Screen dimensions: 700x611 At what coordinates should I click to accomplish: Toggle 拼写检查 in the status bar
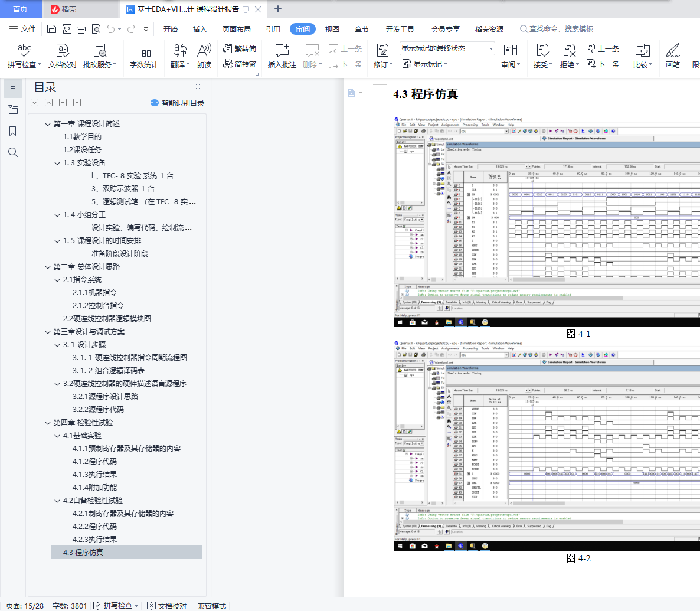116,606
